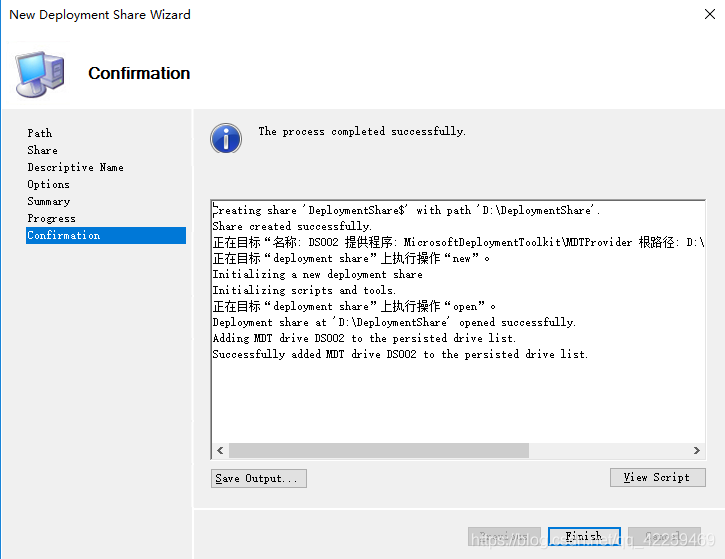
Task: Select the Share step in the sidebar
Action: point(42,150)
